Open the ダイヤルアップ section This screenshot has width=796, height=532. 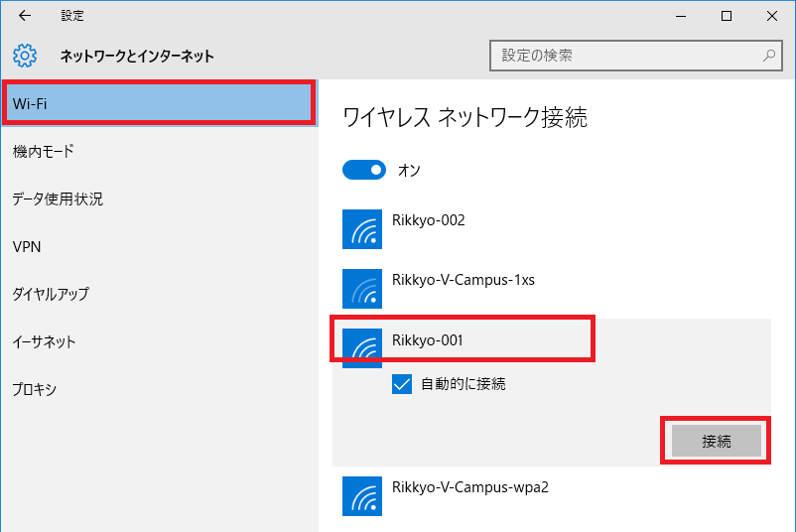(159, 294)
